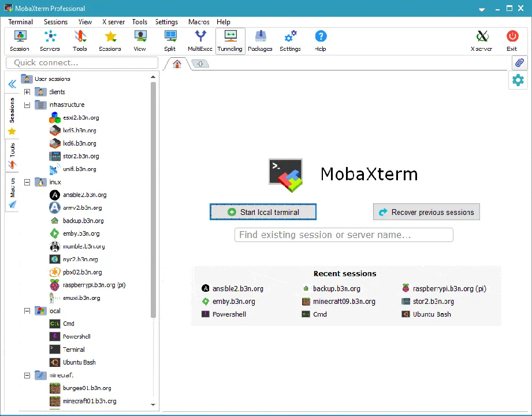
Task: Open the Session toolbar icon
Action: pyautogui.click(x=20, y=41)
